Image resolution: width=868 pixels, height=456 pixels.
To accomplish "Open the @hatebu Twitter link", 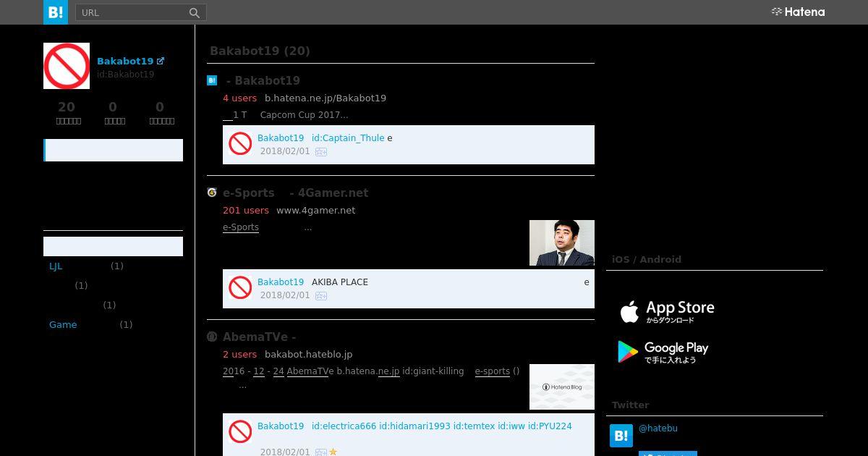I will tap(658, 428).
